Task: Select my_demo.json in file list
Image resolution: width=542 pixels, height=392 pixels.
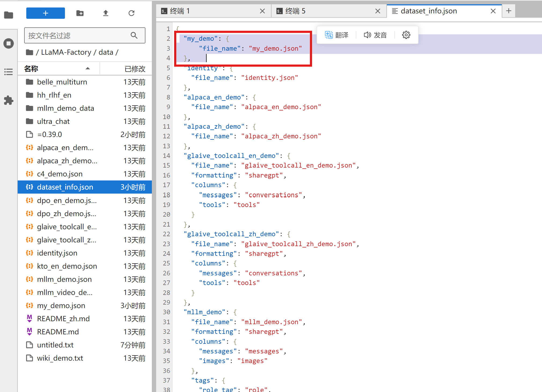Action: (x=85, y=306)
